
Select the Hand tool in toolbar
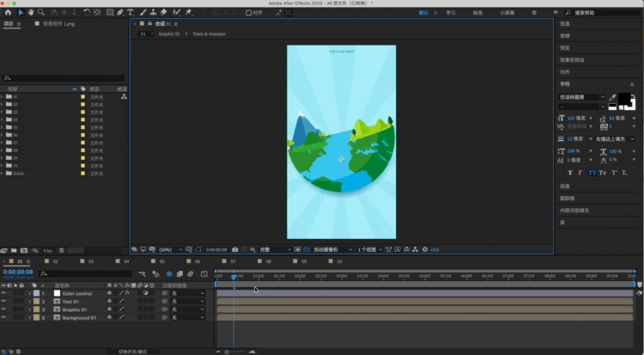tap(32, 13)
